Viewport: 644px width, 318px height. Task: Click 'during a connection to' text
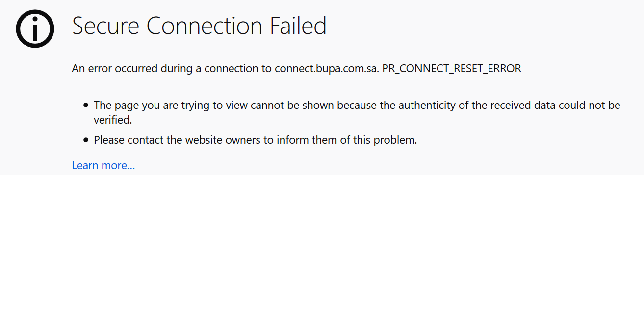pyautogui.click(x=216, y=69)
